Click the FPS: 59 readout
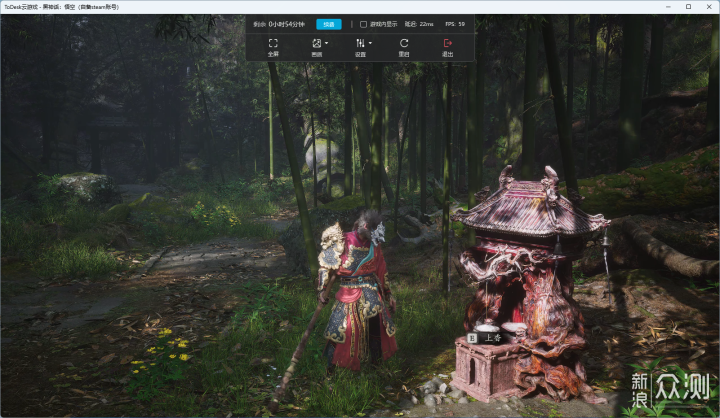 point(455,24)
